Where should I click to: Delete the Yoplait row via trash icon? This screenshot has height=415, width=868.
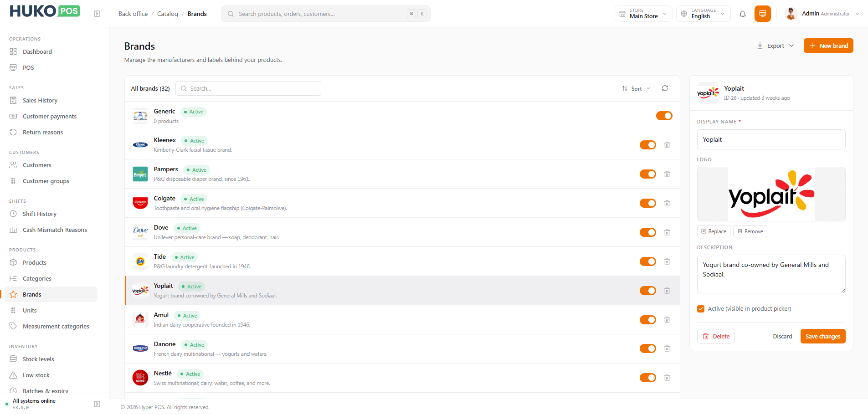667,291
